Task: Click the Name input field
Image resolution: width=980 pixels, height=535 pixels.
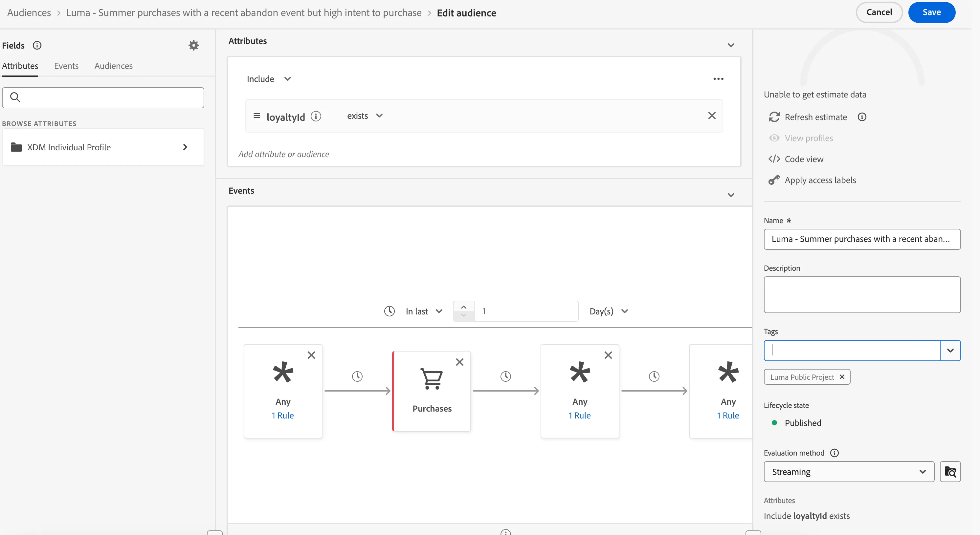Action: click(x=862, y=239)
